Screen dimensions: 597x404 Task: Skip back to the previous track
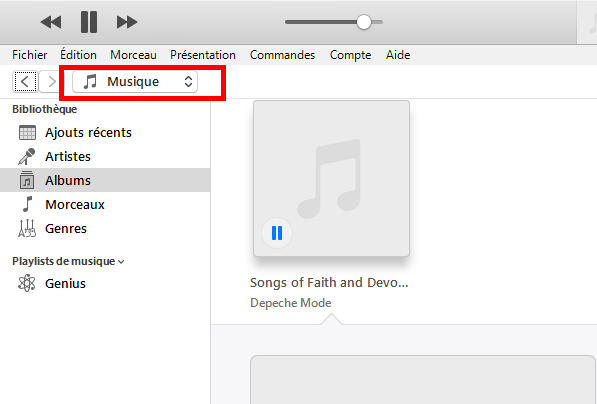pyautogui.click(x=51, y=22)
